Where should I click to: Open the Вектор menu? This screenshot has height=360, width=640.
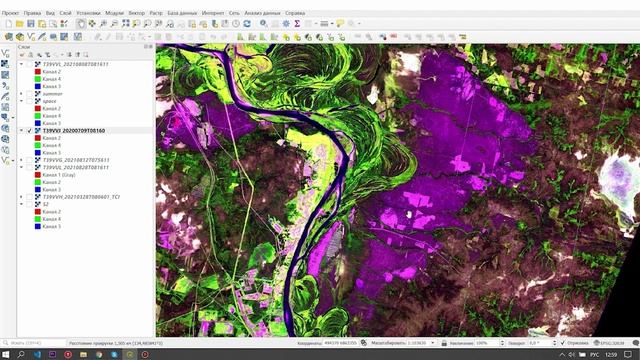click(x=137, y=13)
